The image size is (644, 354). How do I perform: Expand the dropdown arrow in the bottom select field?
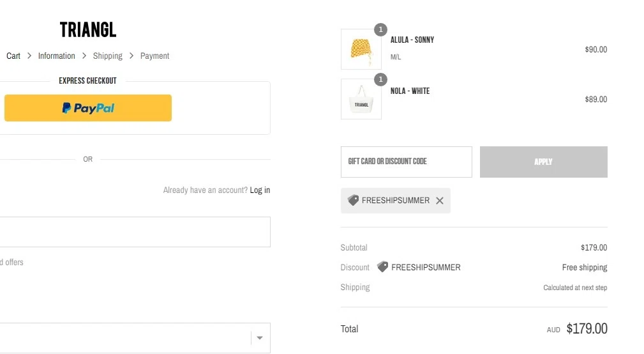click(x=260, y=338)
